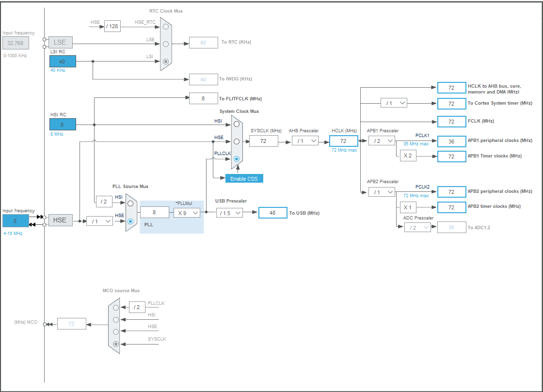
Task: Click the To RTC (KHz) value box
Action: click(x=204, y=43)
